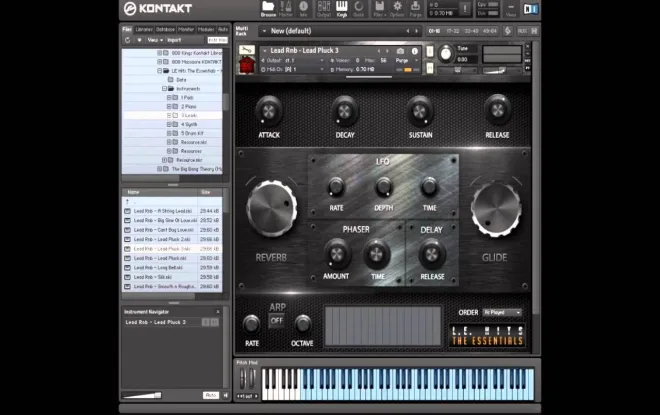This screenshot has height=415, width=660.
Task: Open the Browse folder icon in the toolbar
Action: 268,9
